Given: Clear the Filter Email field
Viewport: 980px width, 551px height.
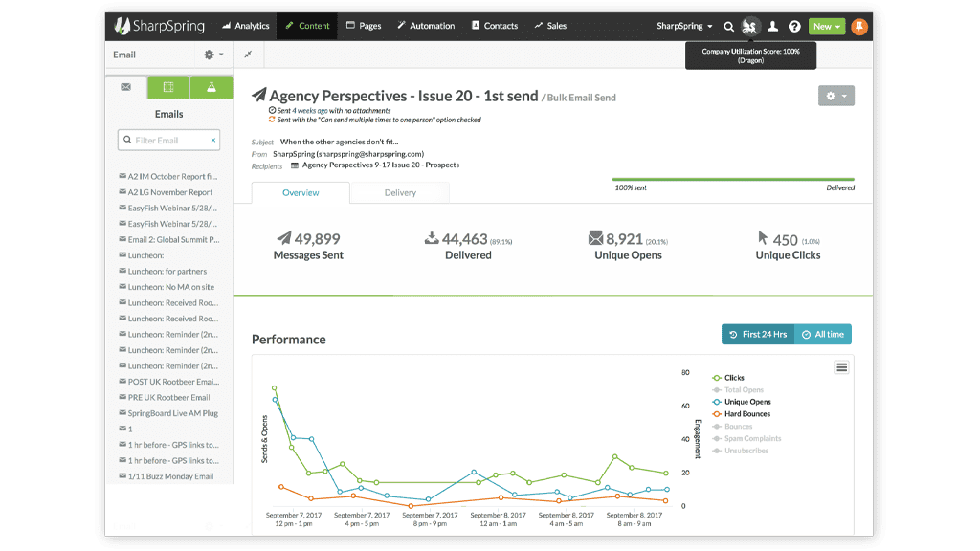Looking at the screenshot, I should [x=213, y=140].
